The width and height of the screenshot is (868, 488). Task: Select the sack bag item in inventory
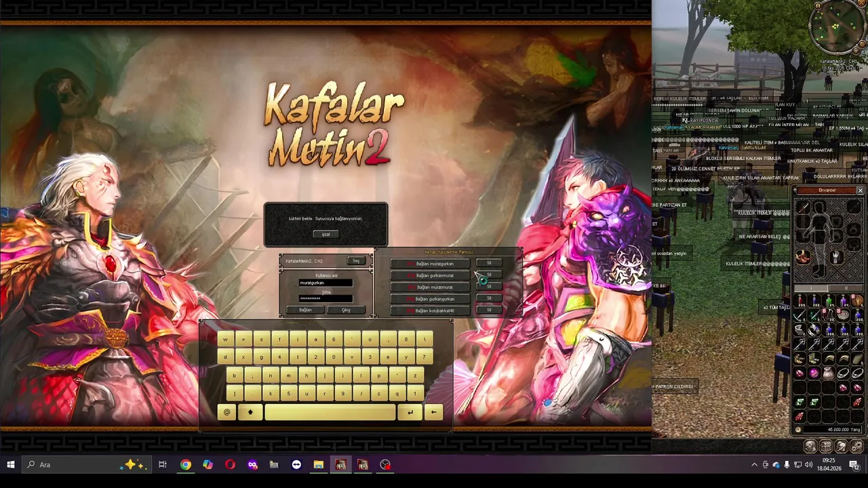click(829, 373)
